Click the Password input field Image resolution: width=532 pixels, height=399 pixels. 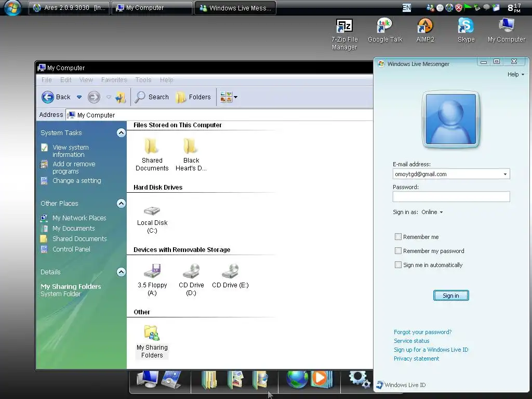[x=451, y=196]
